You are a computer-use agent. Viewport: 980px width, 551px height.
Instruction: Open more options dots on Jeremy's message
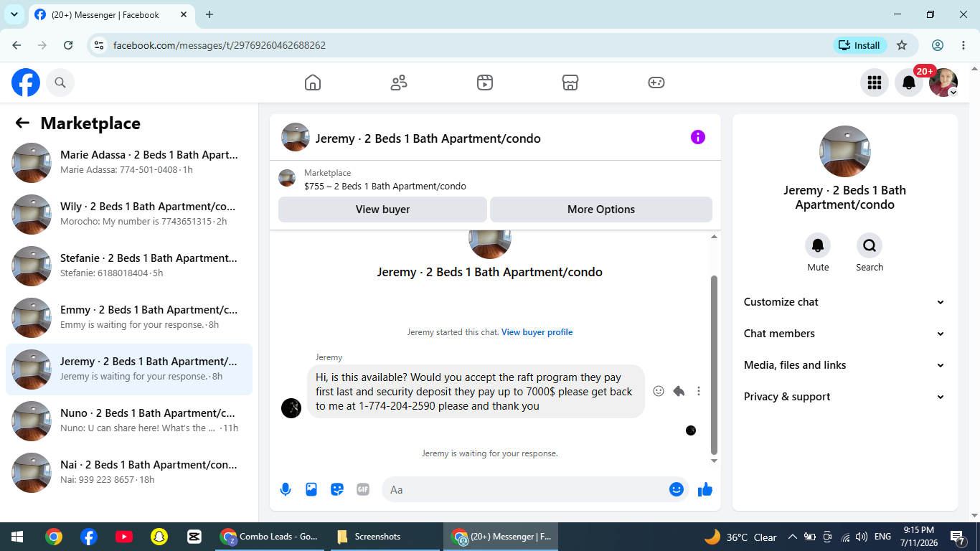pyautogui.click(x=699, y=391)
